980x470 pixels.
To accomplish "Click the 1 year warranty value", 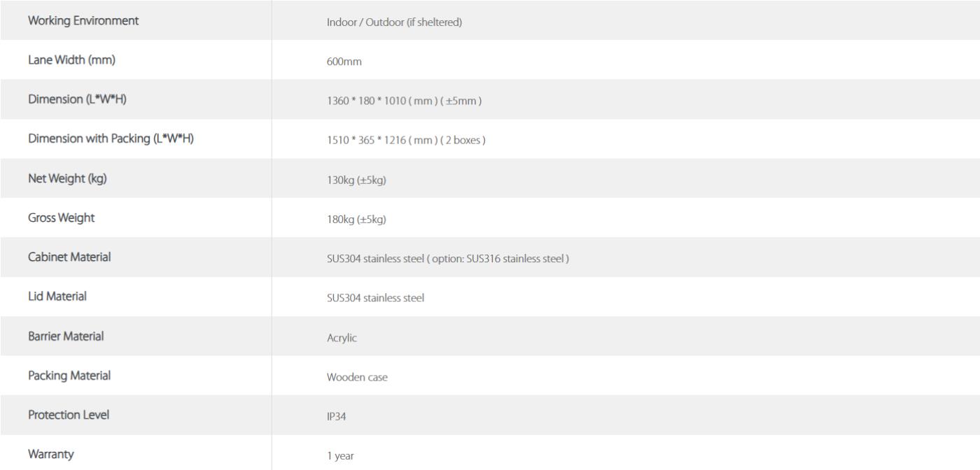I will [340, 456].
